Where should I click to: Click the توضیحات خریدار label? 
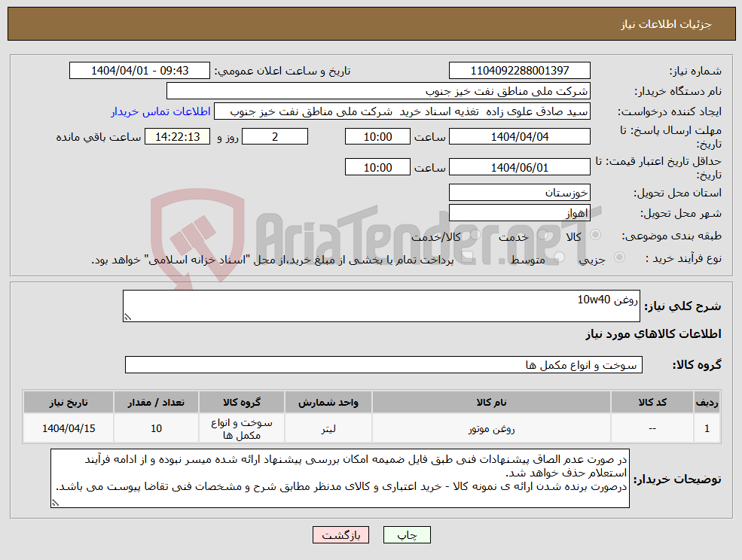pyautogui.click(x=678, y=479)
